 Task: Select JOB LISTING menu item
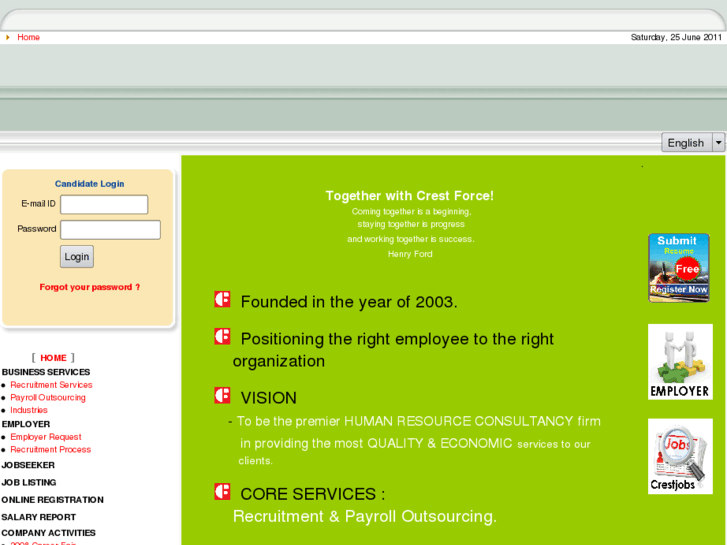(29, 482)
